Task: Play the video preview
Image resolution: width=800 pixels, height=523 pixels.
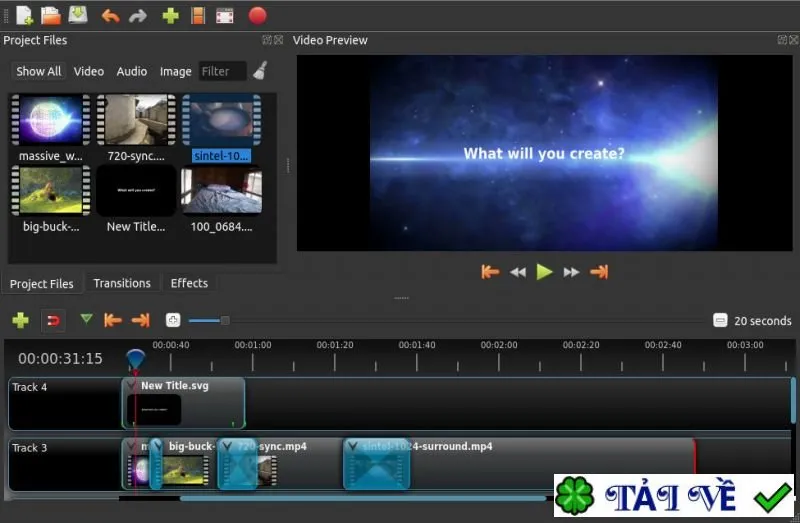Action: (x=544, y=272)
